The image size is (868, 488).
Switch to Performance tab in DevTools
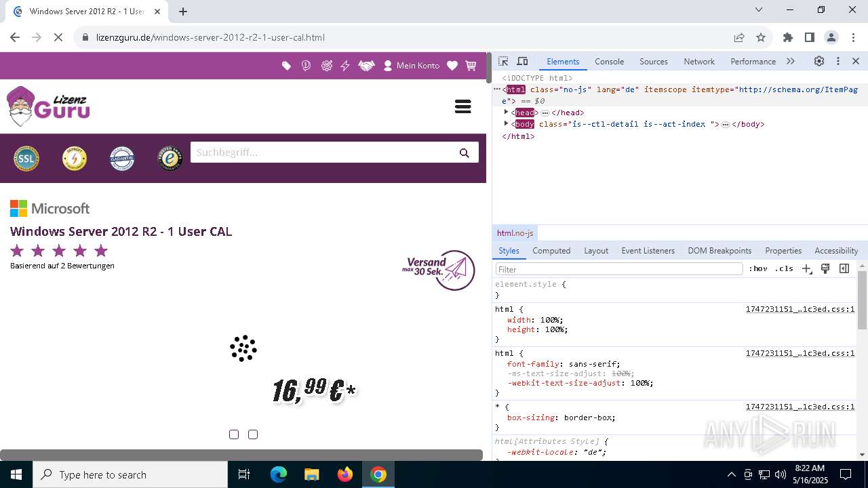tap(753, 61)
